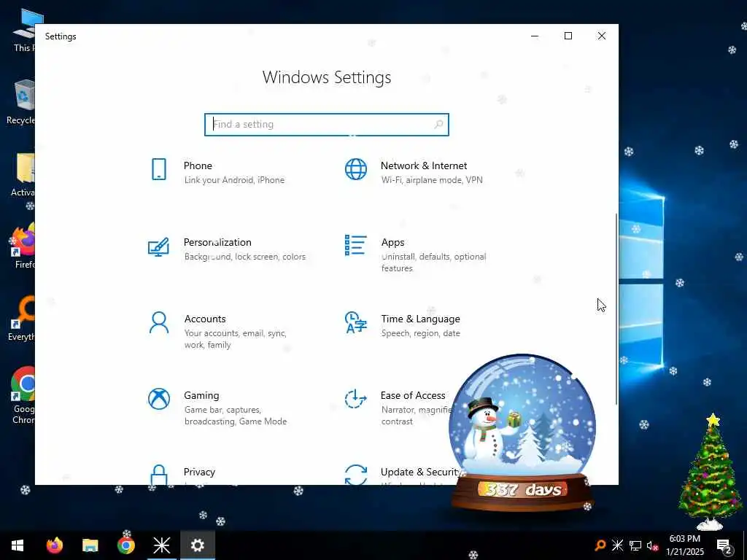Select the Google Chrome desktop shortcut

coord(23,395)
